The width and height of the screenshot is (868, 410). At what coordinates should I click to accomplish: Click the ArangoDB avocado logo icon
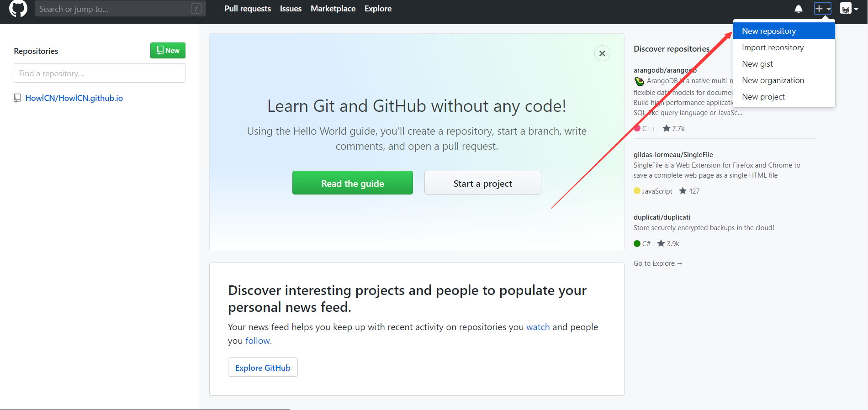(639, 81)
